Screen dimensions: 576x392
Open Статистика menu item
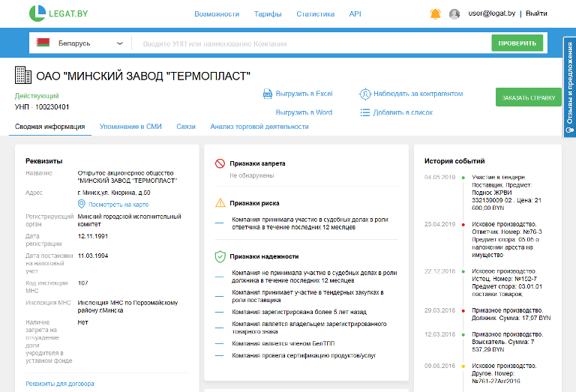tap(316, 14)
